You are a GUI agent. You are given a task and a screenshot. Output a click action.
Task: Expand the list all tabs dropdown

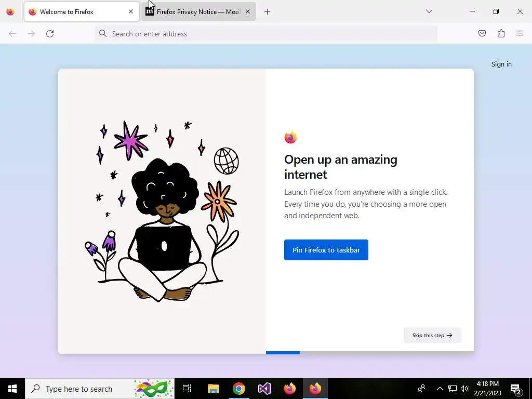tap(429, 11)
